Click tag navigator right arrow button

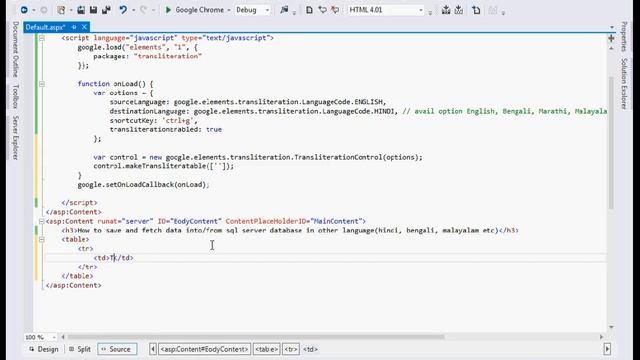click(x=607, y=349)
